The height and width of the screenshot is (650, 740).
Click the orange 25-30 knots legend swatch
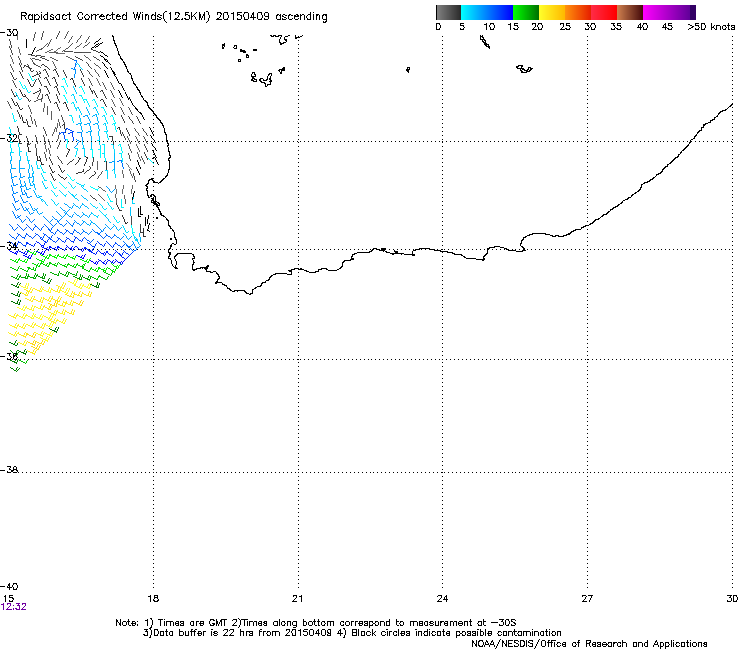pyautogui.click(x=578, y=12)
